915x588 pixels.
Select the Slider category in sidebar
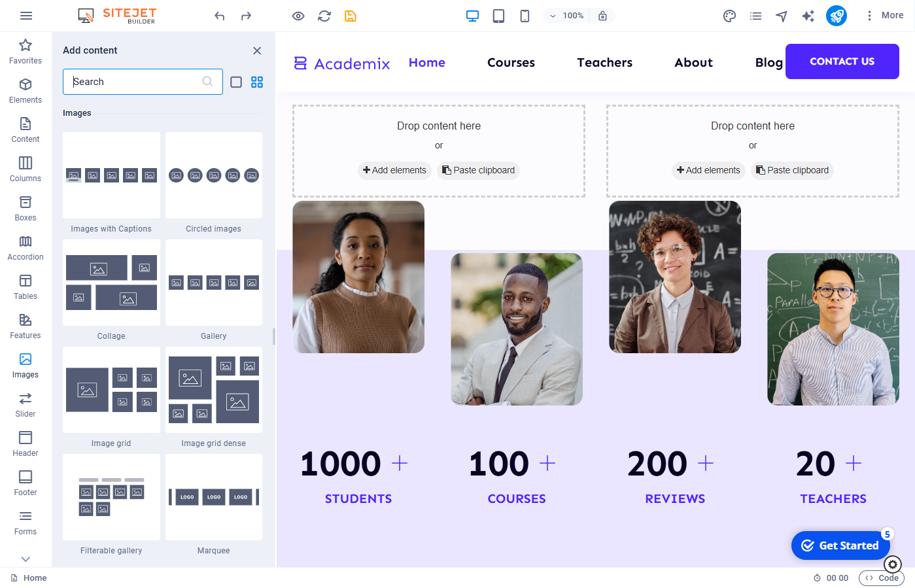[26, 404]
